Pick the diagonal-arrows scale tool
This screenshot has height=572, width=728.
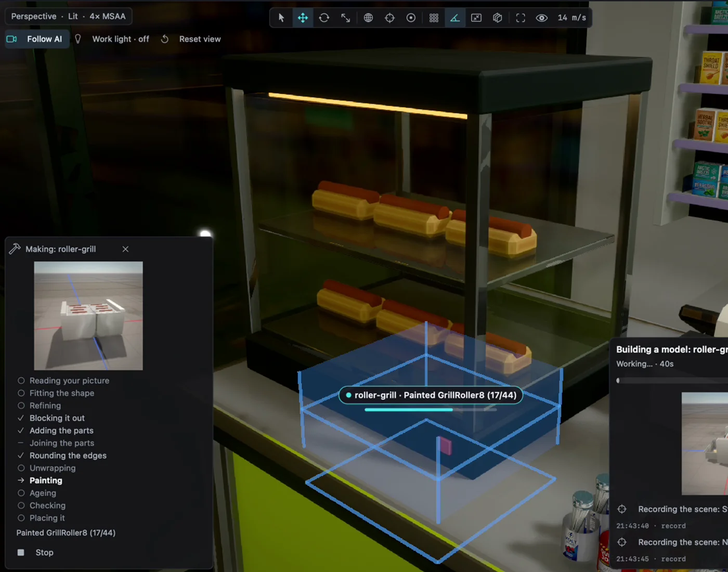pyautogui.click(x=346, y=18)
